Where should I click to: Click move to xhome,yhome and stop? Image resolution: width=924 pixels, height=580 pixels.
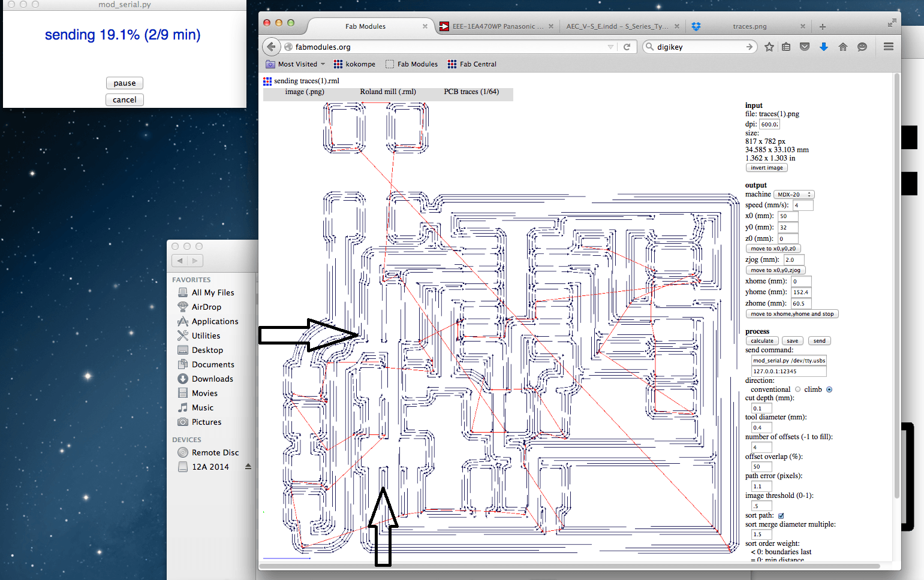pyautogui.click(x=791, y=314)
